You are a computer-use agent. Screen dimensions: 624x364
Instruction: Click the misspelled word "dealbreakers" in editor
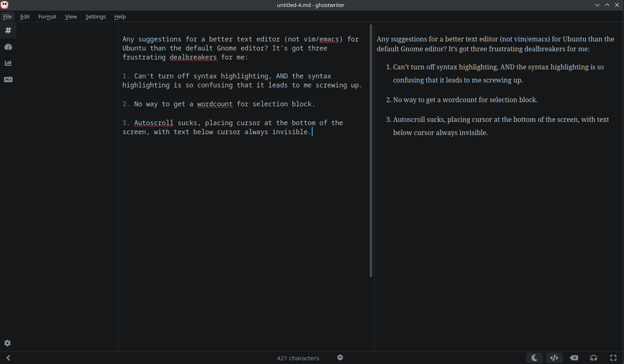[x=193, y=57]
